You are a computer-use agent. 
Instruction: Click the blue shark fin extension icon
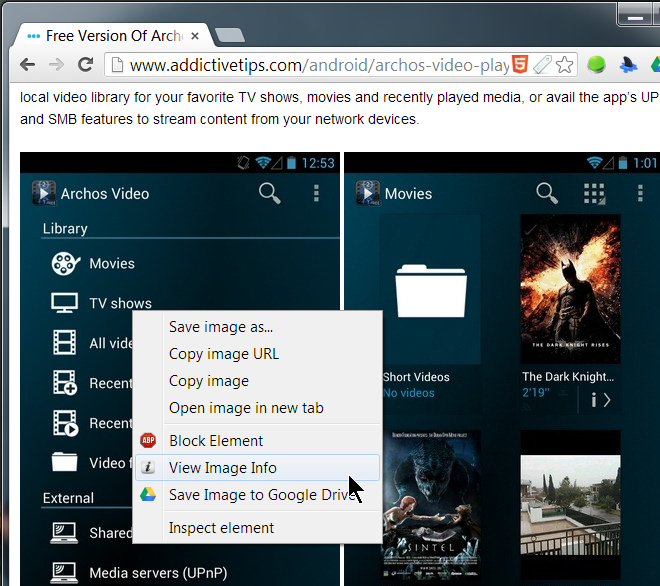(628, 65)
